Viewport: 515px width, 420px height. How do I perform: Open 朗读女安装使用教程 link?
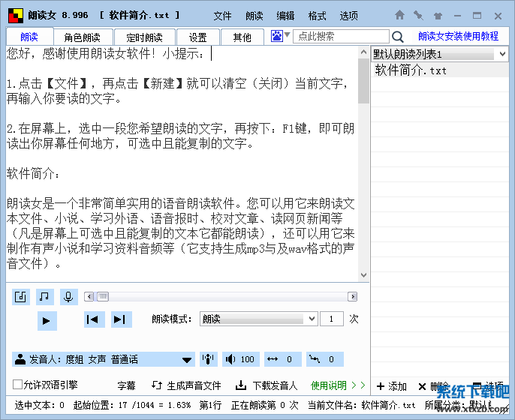pyautogui.click(x=458, y=36)
